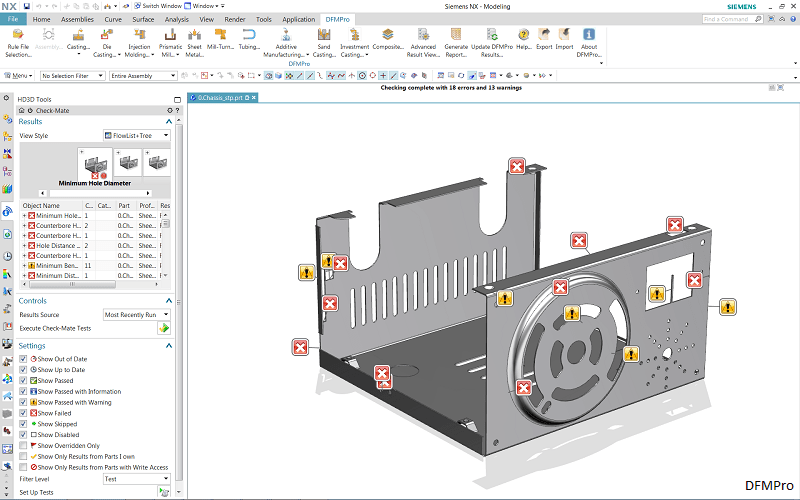The width and height of the screenshot is (800, 500).
Task: Open the Window menu in title bar
Action: 203,6
